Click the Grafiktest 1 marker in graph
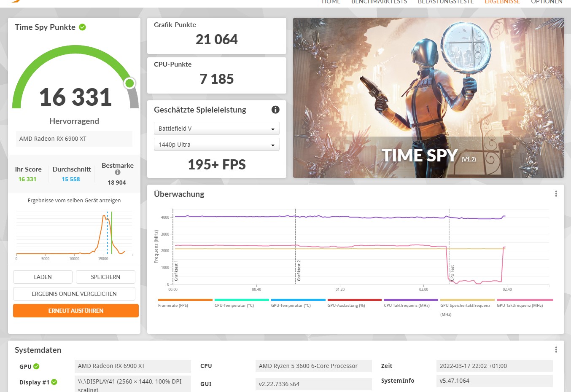 pos(176,271)
